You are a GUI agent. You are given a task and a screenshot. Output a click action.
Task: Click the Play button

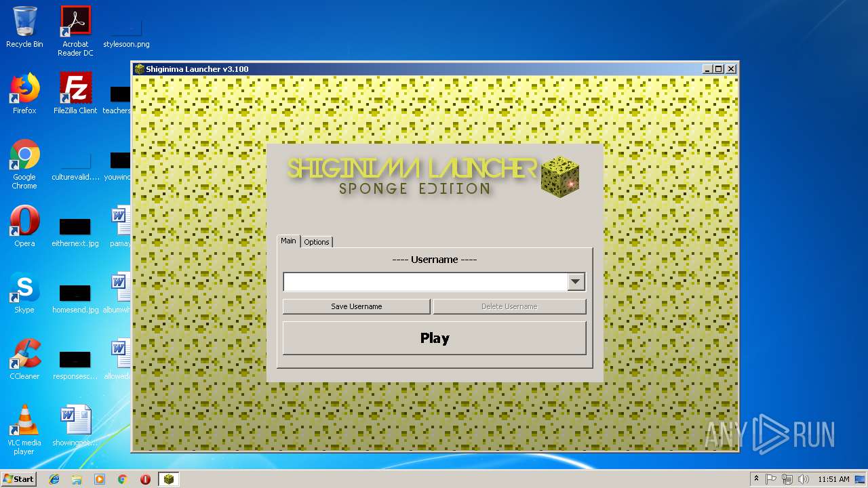click(x=435, y=338)
